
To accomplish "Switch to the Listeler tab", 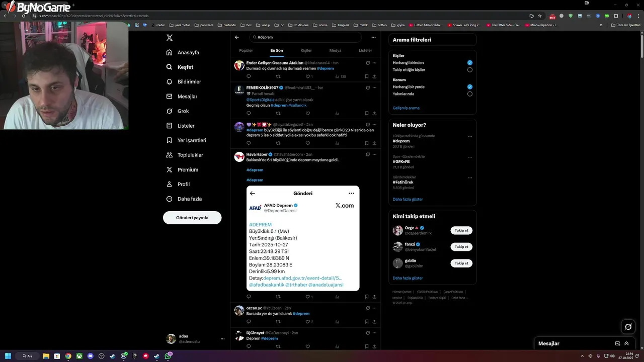I will click(x=365, y=50).
